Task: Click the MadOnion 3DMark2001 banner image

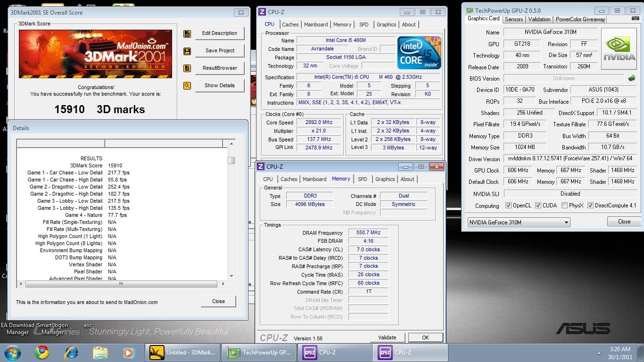Action: pos(95,54)
